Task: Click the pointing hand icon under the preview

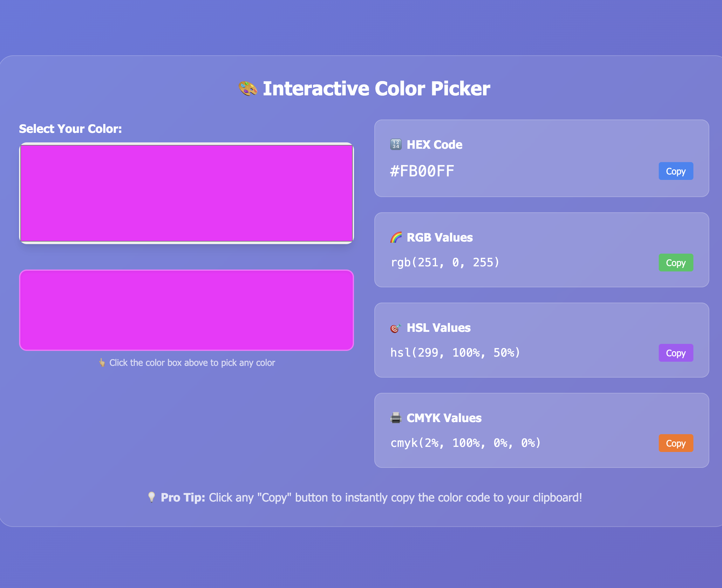Action: pos(102,362)
